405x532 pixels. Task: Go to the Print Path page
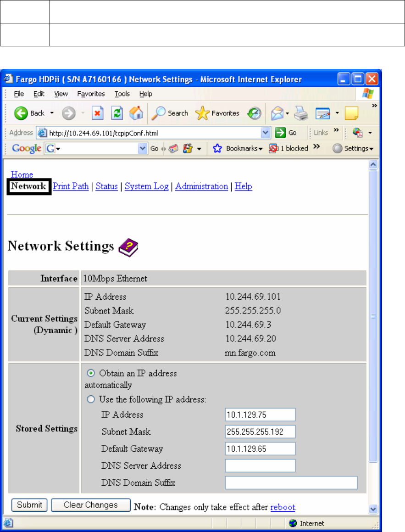71,186
